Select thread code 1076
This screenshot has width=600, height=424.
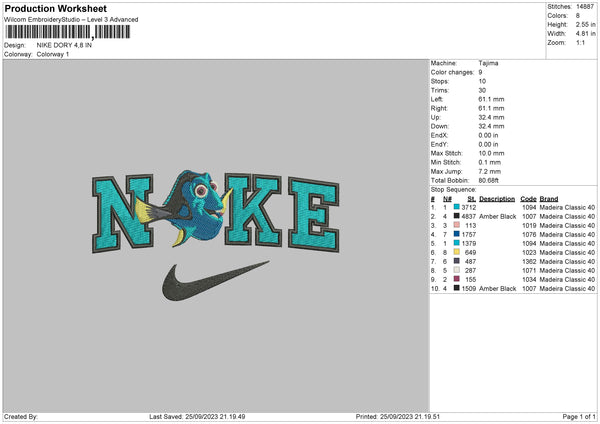tap(529, 234)
